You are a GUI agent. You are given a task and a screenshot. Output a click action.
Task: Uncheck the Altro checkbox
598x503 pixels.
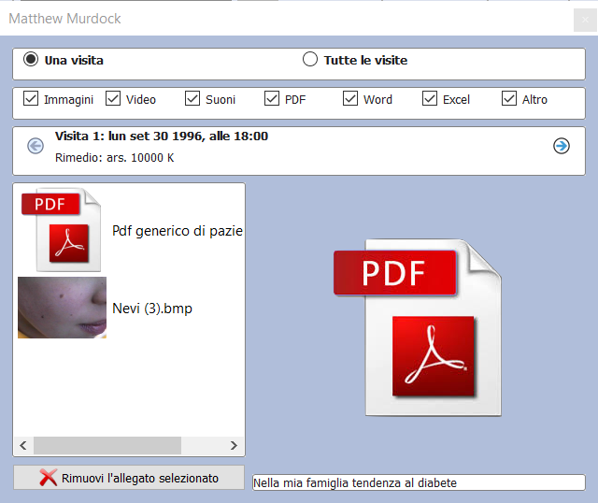tap(509, 98)
